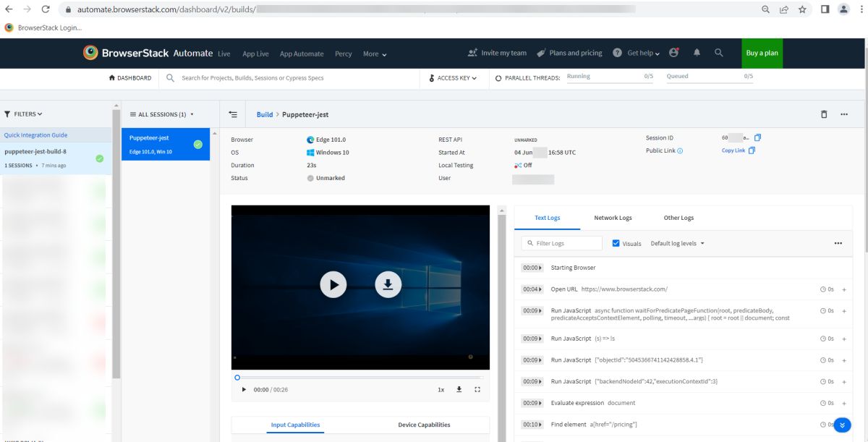Image resolution: width=868 pixels, height=442 pixels.
Task: Uncheck the Visuals checkbox
Action: (616, 243)
